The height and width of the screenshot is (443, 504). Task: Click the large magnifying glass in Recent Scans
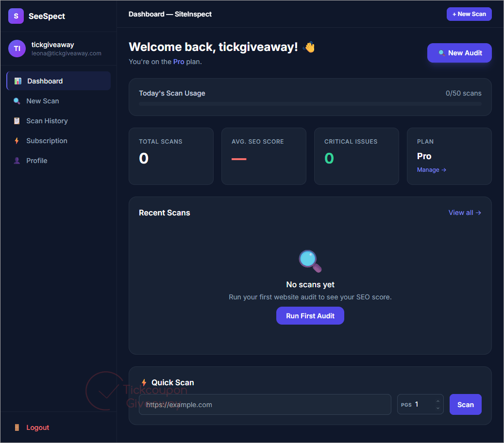coord(310,261)
